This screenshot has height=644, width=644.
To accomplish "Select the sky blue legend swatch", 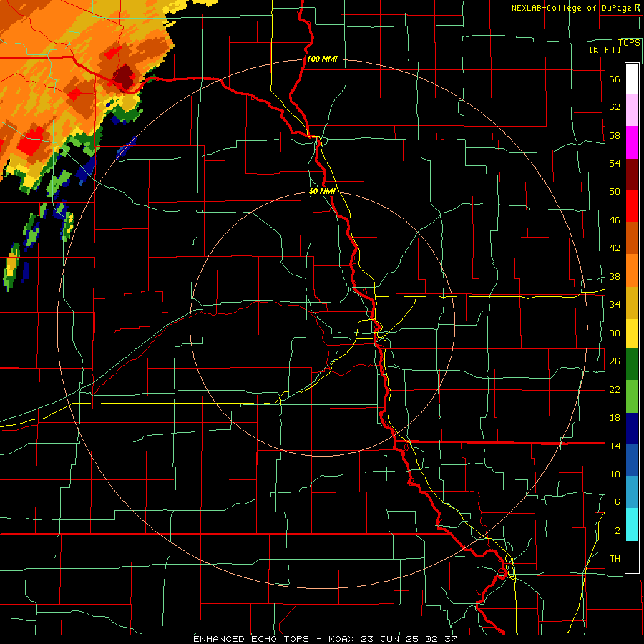I will [632, 492].
